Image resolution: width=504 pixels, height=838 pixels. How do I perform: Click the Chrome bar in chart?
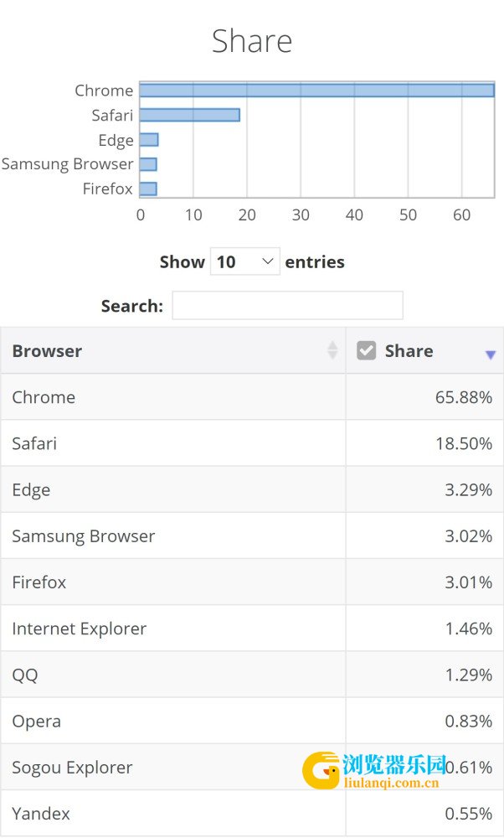(x=317, y=91)
